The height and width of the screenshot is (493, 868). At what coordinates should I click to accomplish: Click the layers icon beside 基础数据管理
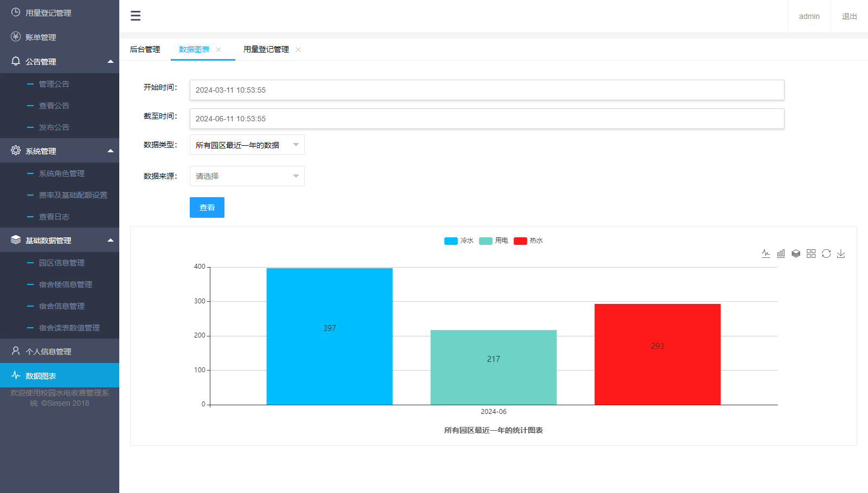pos(16,239)
